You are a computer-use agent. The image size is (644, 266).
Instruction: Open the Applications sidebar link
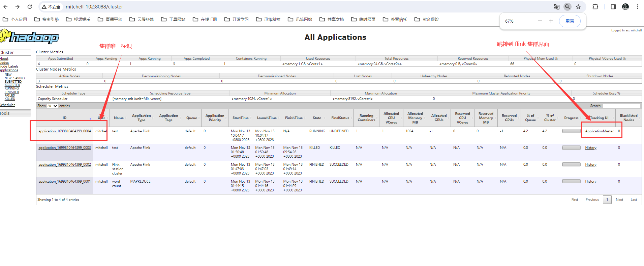coord(9,70)
